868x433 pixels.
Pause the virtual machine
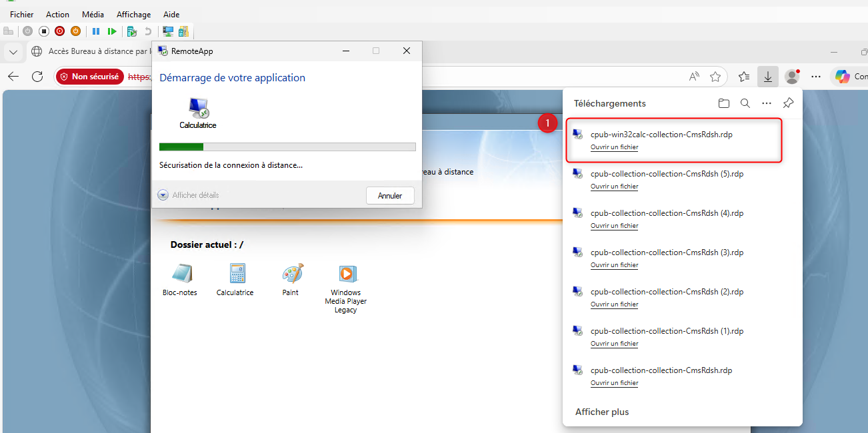click(x=97, y=31)
